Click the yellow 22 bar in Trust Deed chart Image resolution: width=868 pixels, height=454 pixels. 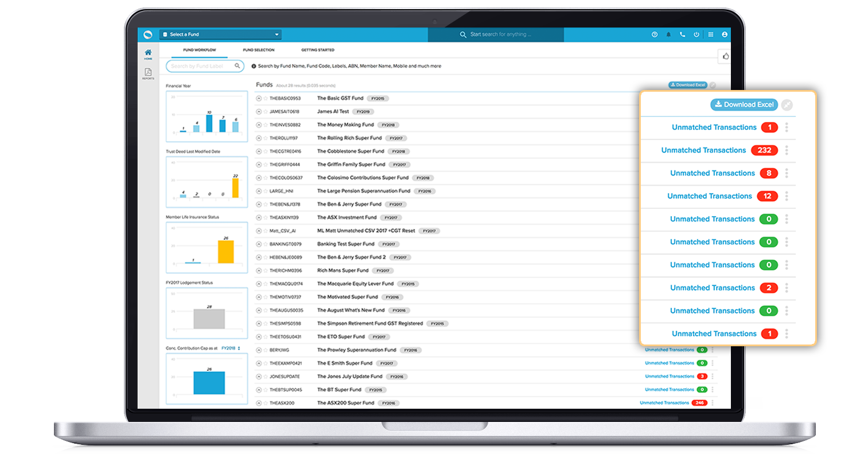pos(235,187)
